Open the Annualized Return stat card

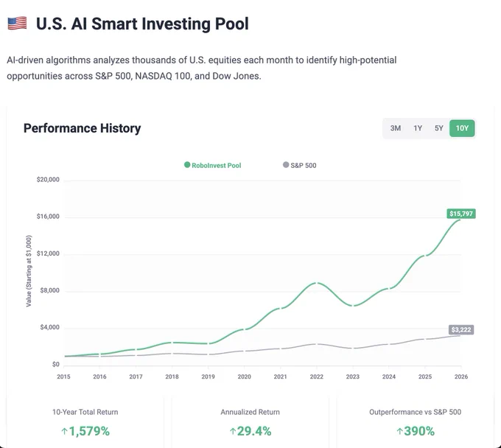[251, 421]
